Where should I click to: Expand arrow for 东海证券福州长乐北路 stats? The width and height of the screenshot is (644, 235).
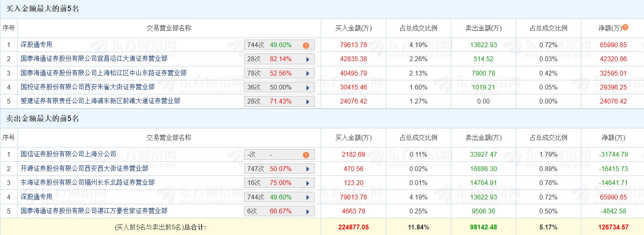[x=308, y=183]
